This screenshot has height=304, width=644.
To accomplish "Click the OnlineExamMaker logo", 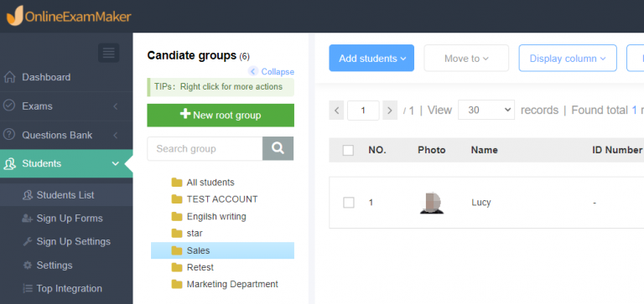I will pyautogui.click(x=69, y=16).
